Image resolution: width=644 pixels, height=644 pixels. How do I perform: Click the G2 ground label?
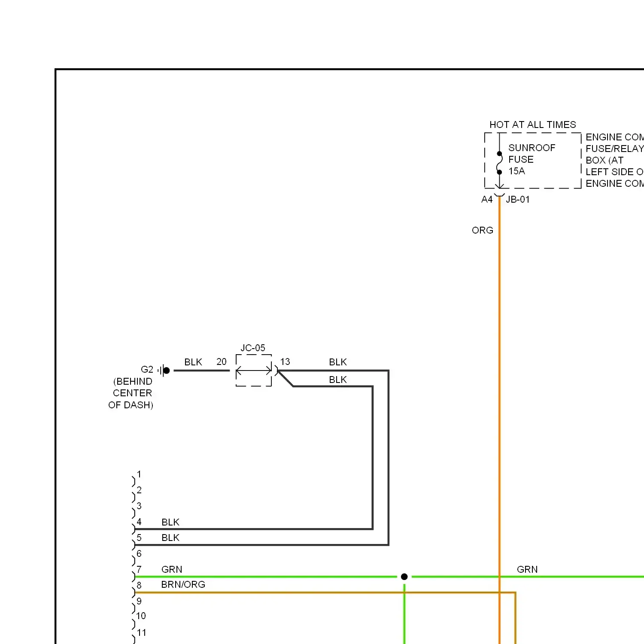tap(147, 370)
